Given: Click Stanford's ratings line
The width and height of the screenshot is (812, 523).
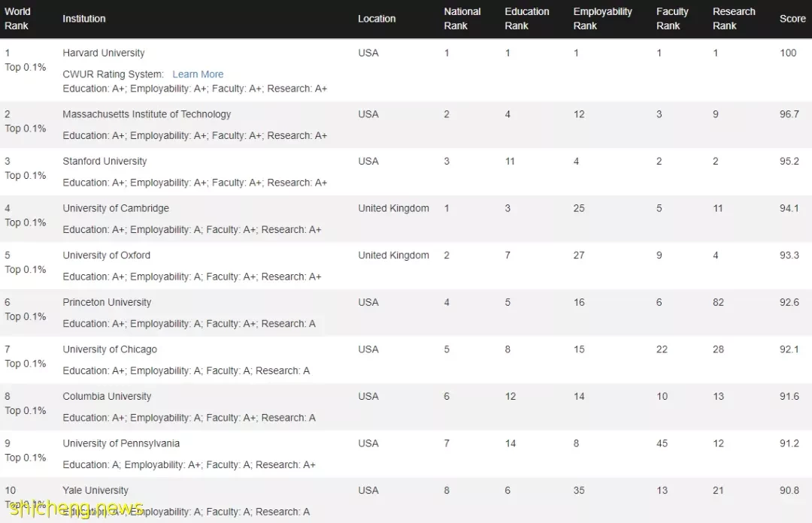Looking at the screenshot, I should [195, 183].
